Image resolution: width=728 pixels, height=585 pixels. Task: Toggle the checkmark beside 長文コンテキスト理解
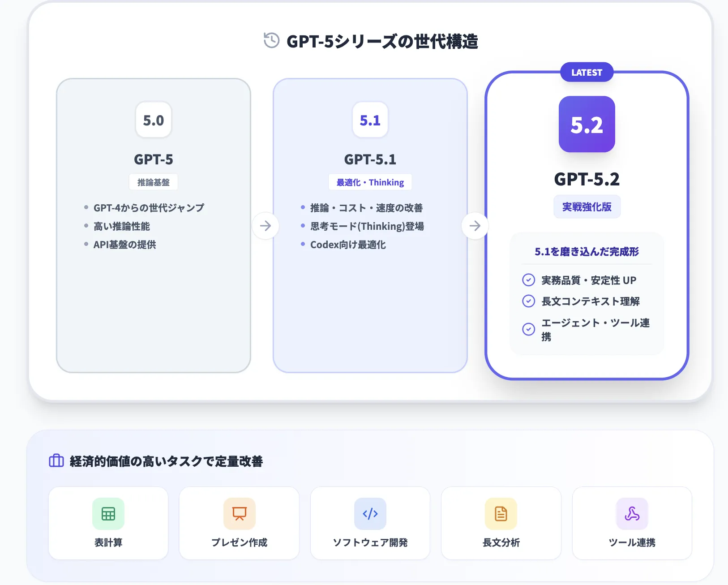pos(528,301)
